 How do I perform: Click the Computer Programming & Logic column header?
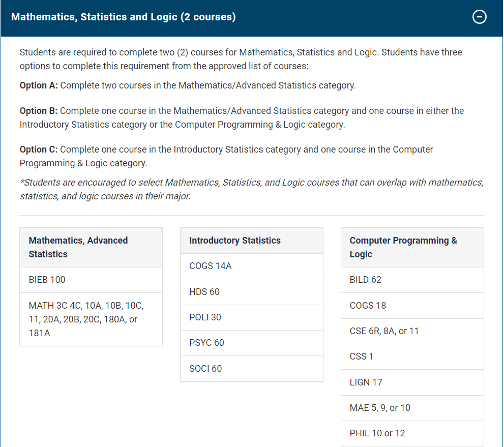tap(403, 247)
